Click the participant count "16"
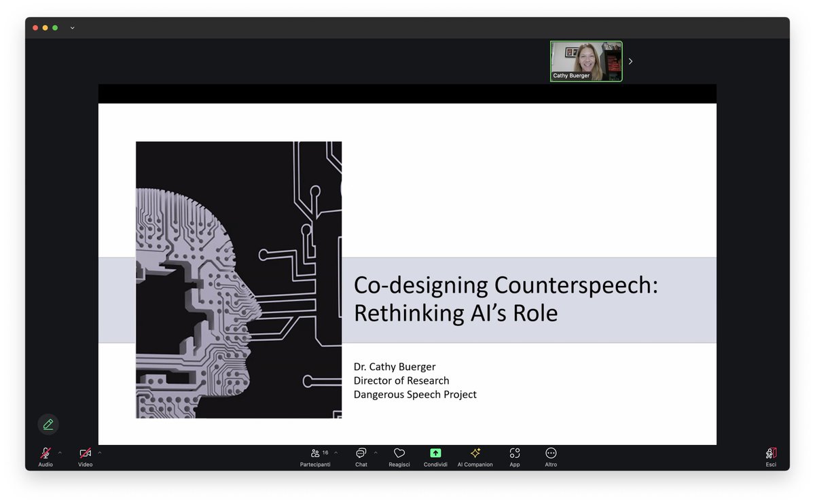 [325, 452]
